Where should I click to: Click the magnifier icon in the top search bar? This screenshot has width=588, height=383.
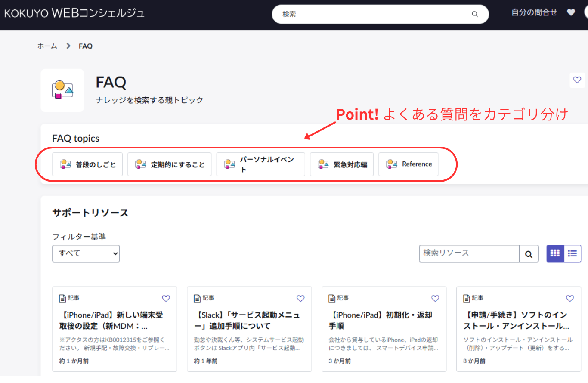tap(475, 14)
